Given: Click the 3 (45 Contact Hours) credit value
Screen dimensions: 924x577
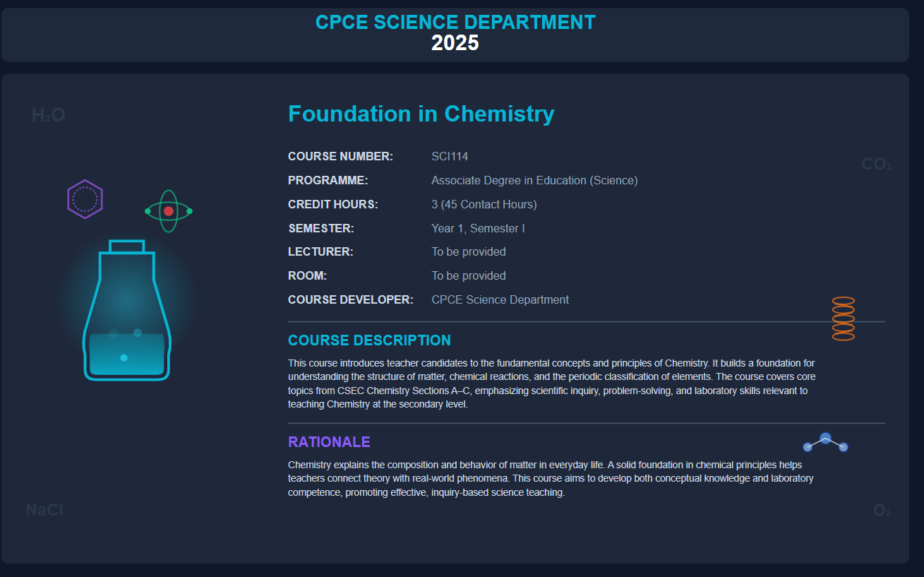Looking at the screenshot, I should point(484,204).
